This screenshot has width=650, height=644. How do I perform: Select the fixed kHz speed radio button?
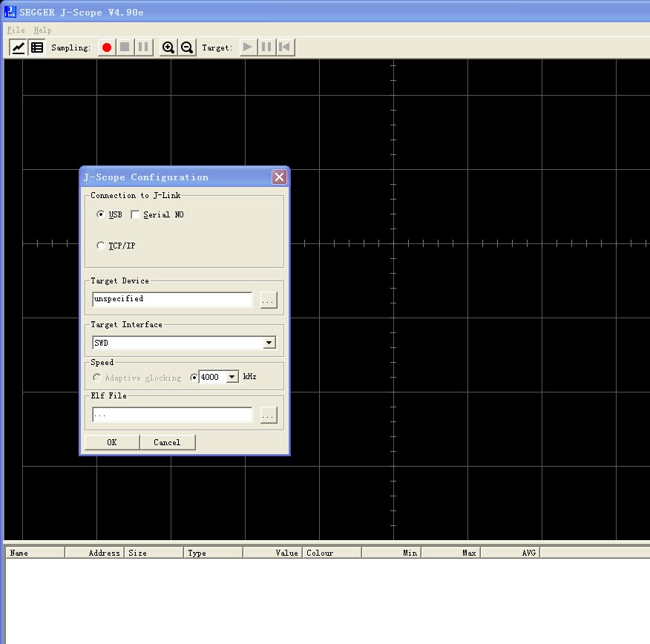coord(194,377)
